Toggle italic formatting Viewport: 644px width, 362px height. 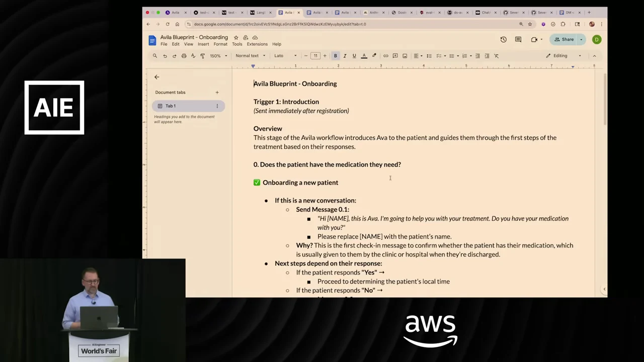click(x=345, y=56)
